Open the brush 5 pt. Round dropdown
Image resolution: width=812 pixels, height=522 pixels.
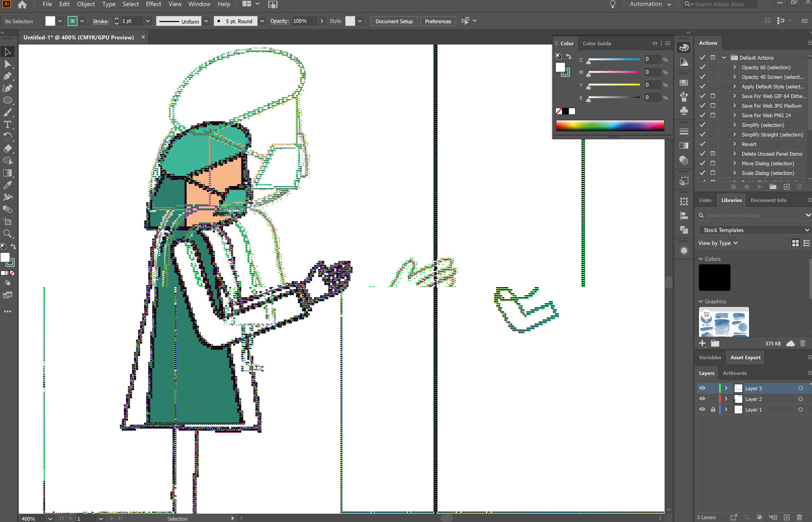click(262, 21)
